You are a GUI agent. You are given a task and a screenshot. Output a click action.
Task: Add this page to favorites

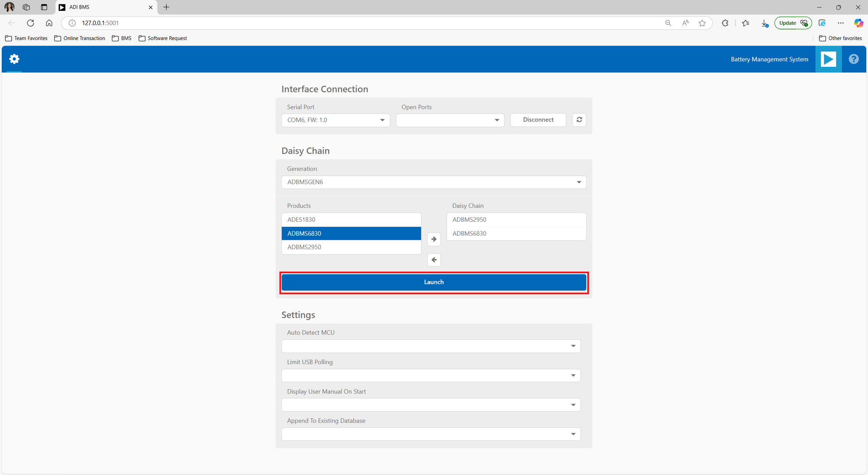(x=702, y=23)
